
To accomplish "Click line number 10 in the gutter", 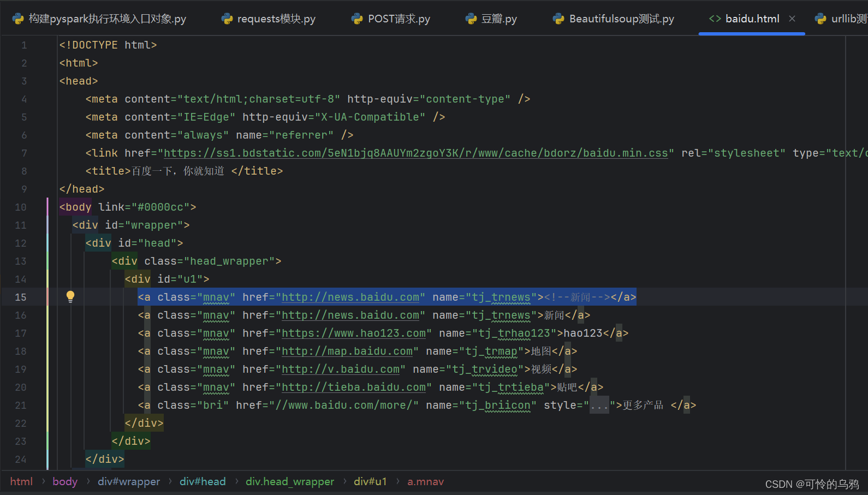I will 21,207.
